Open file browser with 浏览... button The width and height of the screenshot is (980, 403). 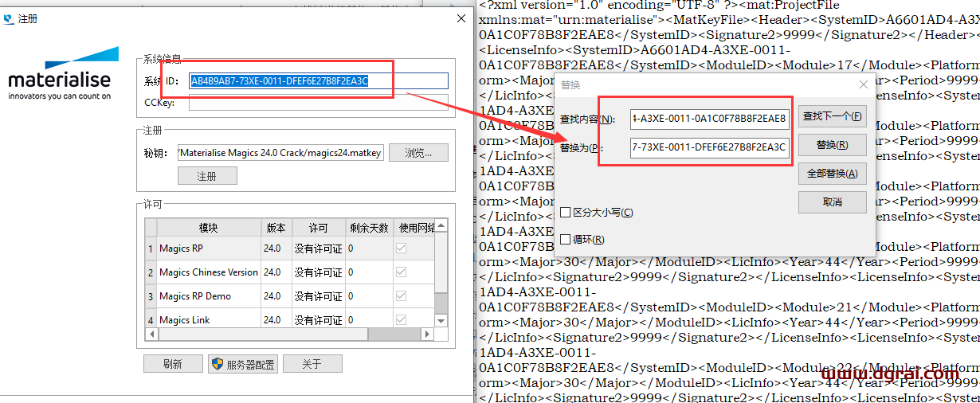pos(418,152)
